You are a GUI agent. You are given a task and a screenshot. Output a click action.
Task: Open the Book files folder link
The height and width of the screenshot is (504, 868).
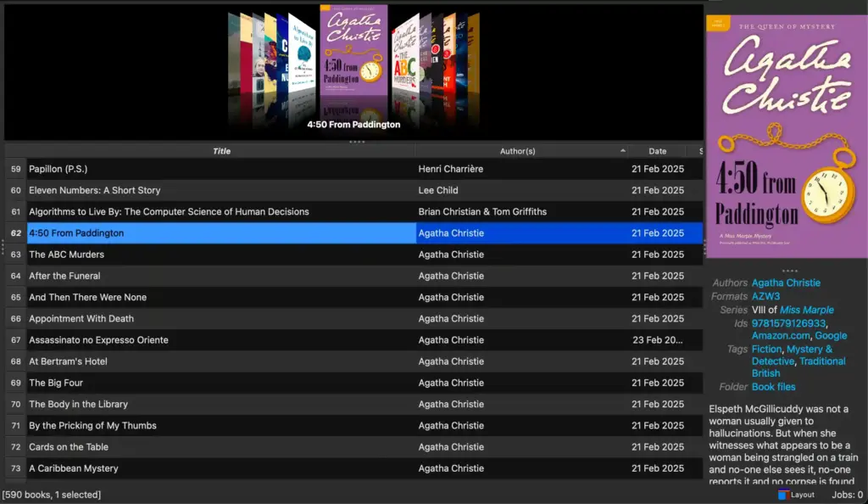click(773, 387)
